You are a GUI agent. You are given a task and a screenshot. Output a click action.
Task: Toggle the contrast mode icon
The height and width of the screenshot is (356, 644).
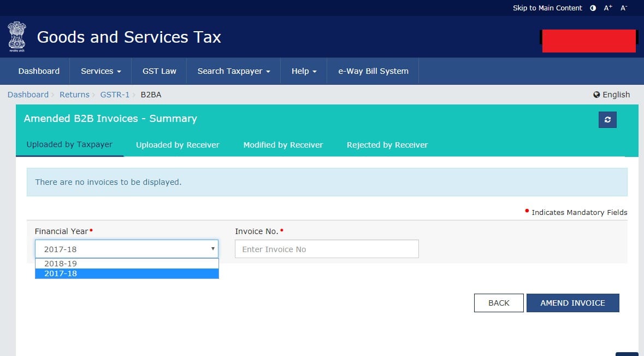593,8
